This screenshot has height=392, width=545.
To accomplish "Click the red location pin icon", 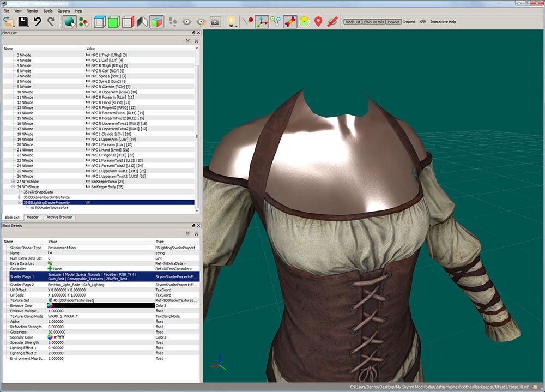I will [318, 22].
